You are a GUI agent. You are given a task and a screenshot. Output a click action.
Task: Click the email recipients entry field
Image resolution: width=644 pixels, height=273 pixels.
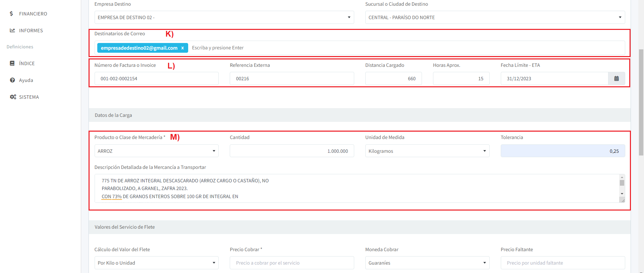pyautogui.click(x=402, y=48)
